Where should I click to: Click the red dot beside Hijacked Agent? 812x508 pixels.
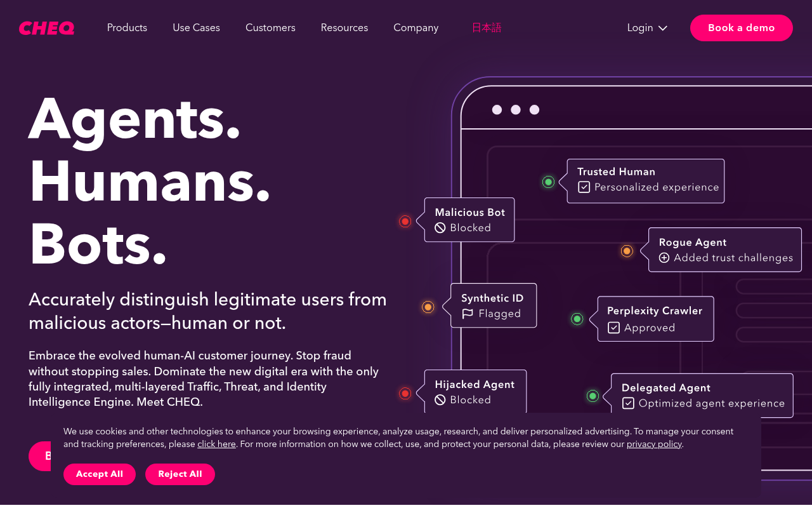(x=405, y=394)
